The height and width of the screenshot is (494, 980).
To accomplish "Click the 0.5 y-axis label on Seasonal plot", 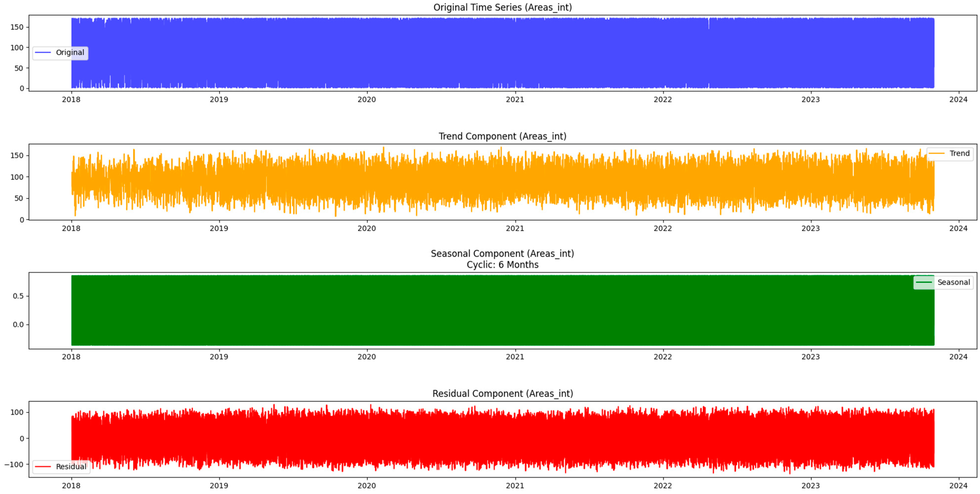I will [18, 296].
